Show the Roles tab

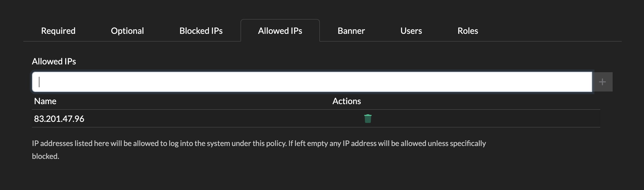pos(468,31)
